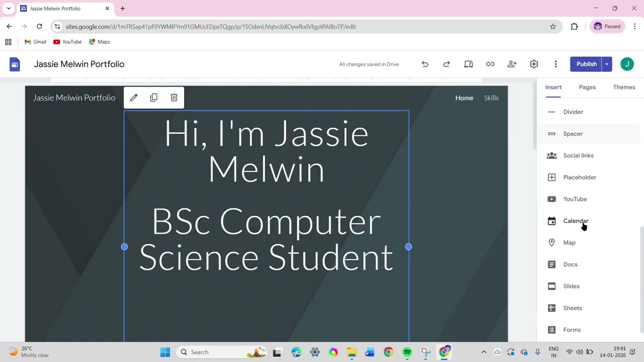This screenshot has height=362, width=644.
Task: Insert a Docs file
Action: [x=589, y=264]
